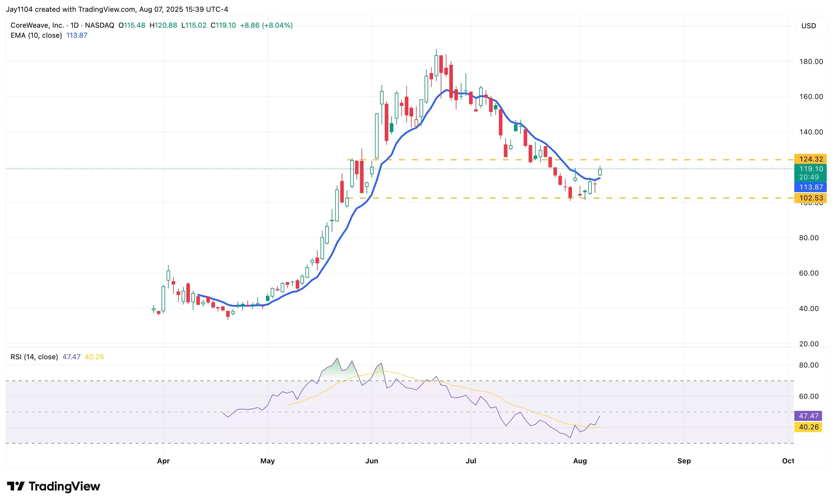Click the Sep label on time axis
Viewport: 835px width, 504px height.
[684, 461]
